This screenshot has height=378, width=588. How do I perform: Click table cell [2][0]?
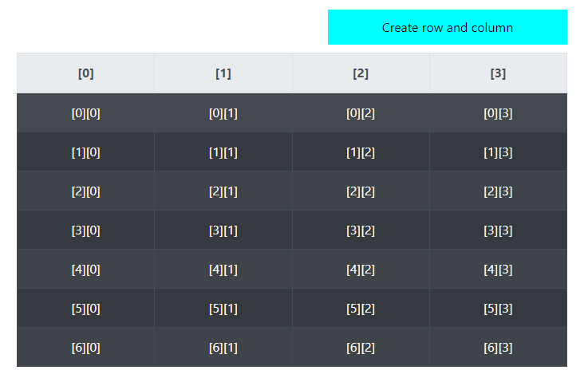(x=85, y=191)
